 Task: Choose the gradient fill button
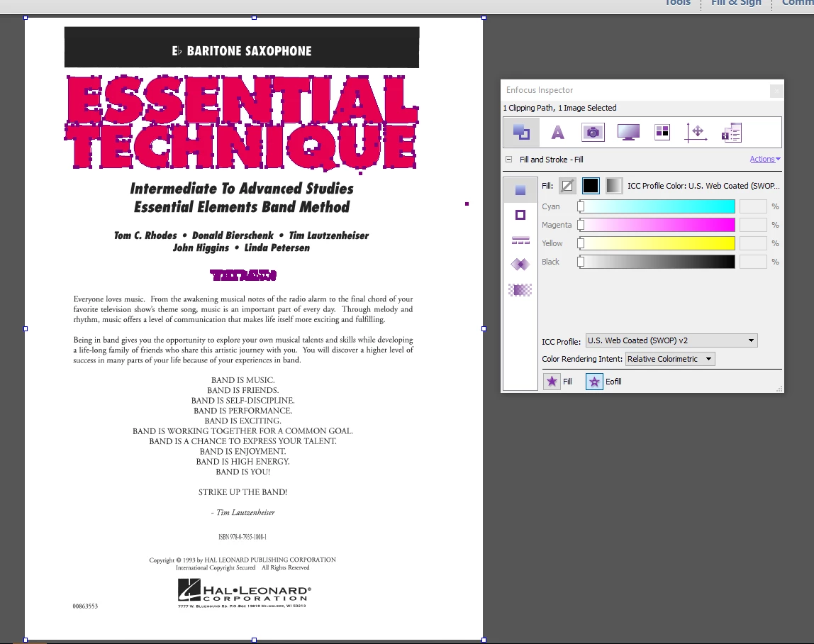point(613,185)
